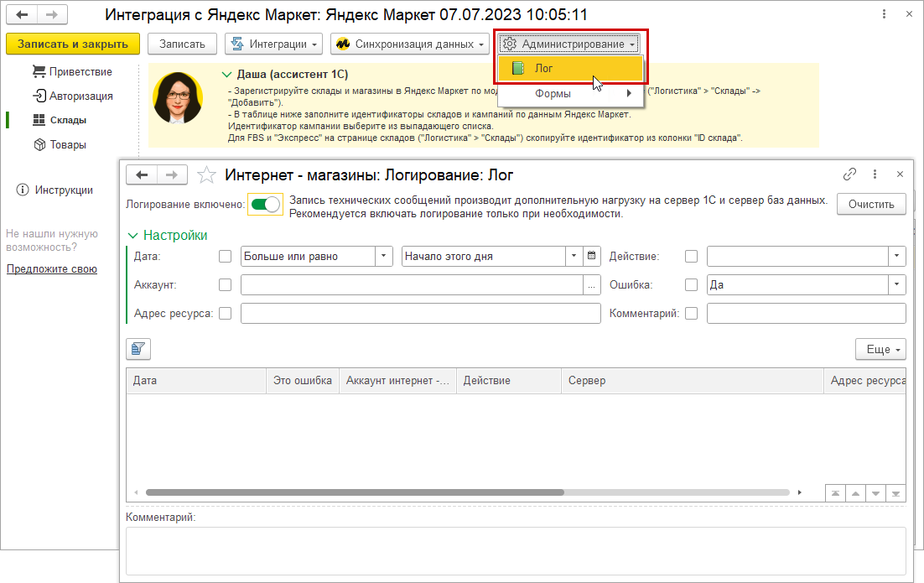Open the Формы submenu
924x583 pixels.
[x=570, y=93]
